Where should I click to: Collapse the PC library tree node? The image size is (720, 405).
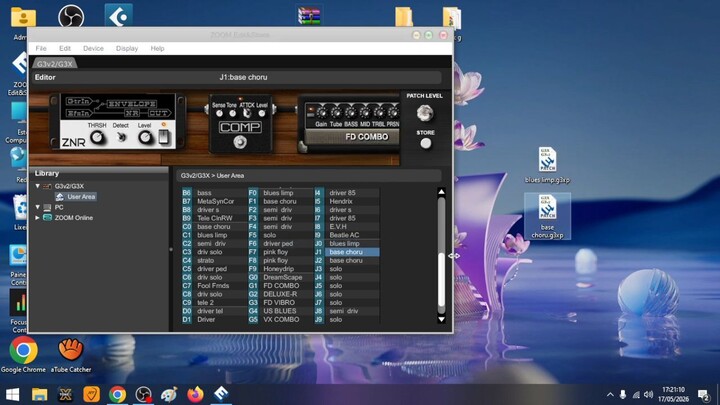tap(38, 207)
